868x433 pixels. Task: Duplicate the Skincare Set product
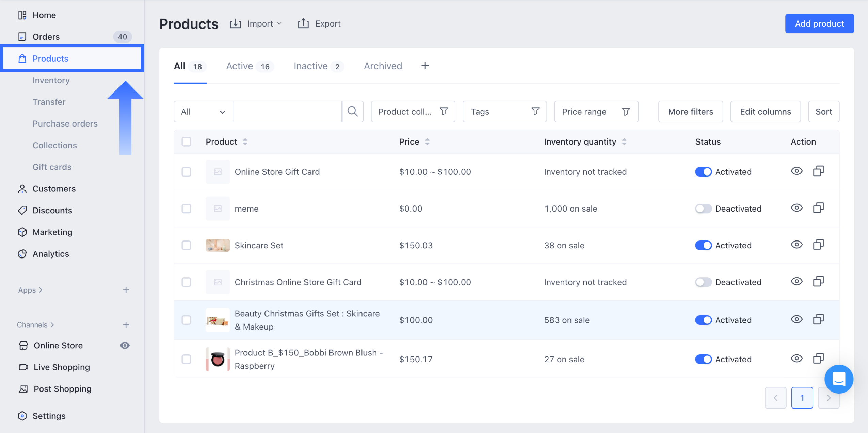coord(818,245)
